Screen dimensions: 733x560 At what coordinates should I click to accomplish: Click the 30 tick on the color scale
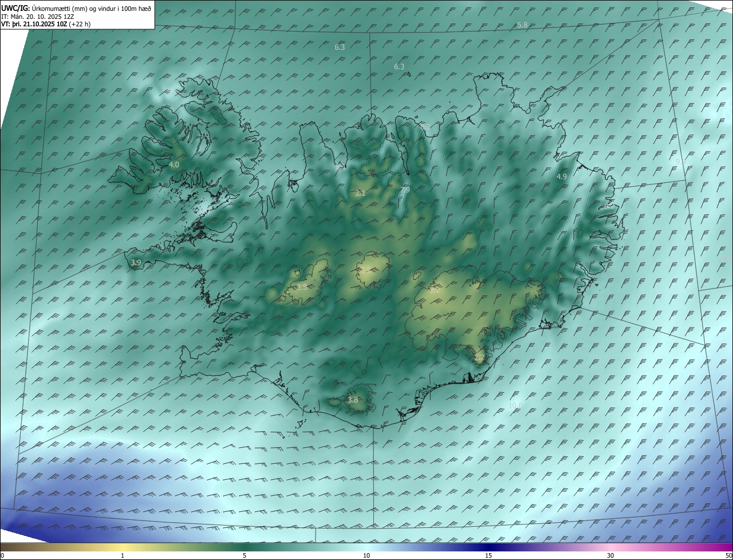point(610,555)
